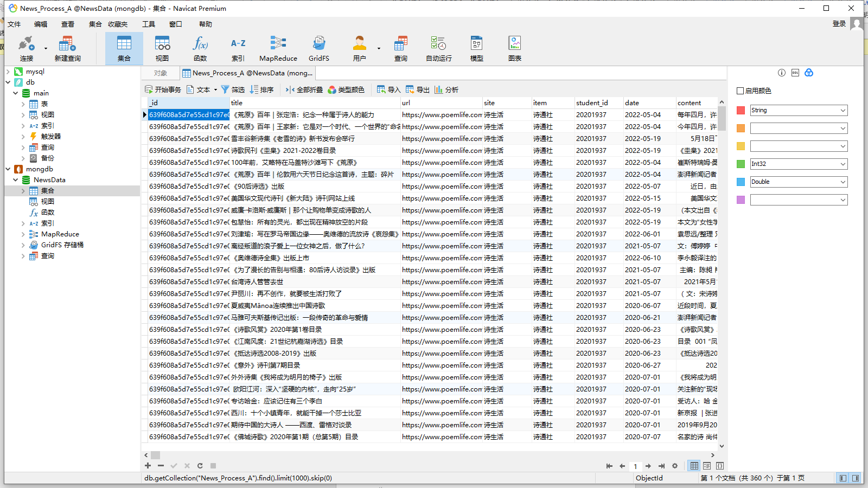Open the empty dropdown beside purple swatch

[x=799, y=200]
